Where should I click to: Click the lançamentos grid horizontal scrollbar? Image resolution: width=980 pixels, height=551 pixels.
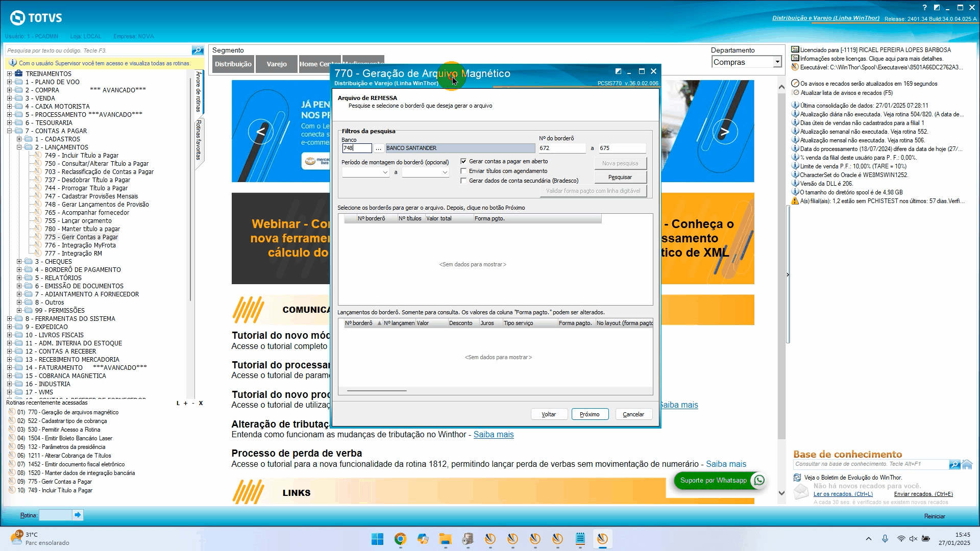point(377,391)
